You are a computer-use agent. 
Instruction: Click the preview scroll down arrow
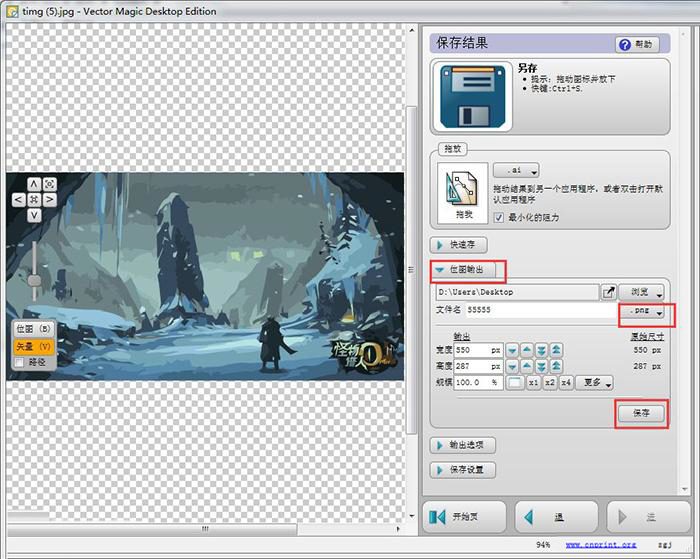tap(412, 516)
